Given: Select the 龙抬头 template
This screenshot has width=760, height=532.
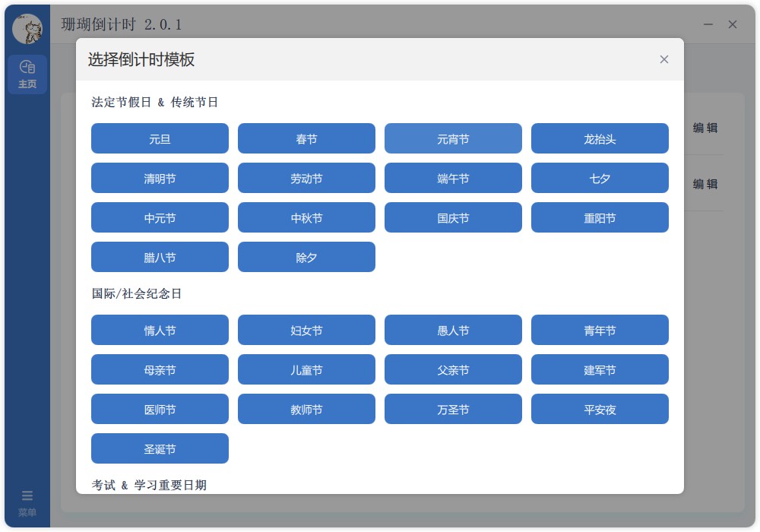Looking at the screenshot, I should pos(600,138).
